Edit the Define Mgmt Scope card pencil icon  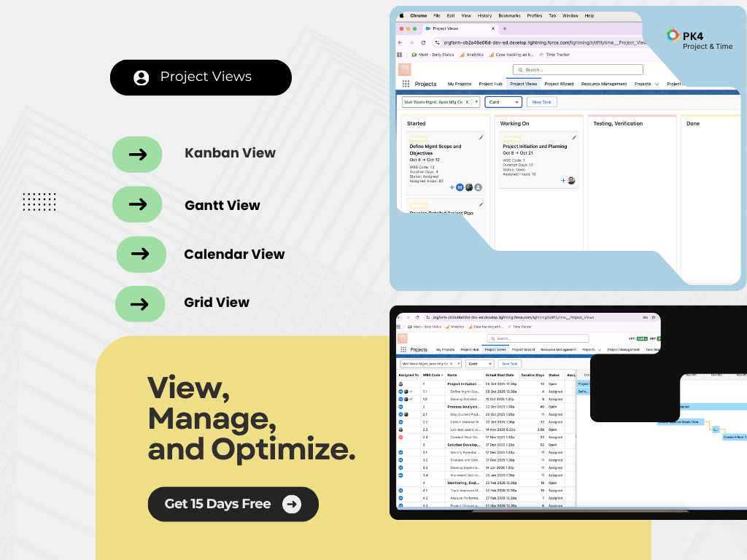point(481,137)
